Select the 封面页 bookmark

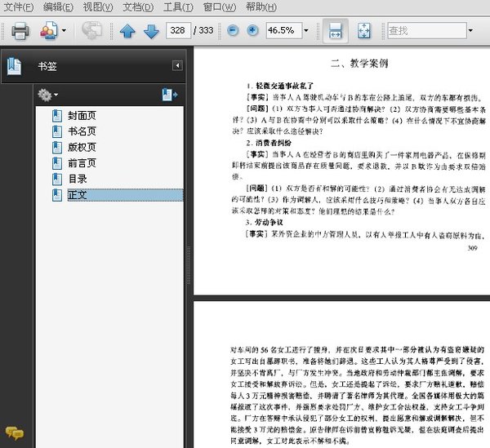point(82,116)
